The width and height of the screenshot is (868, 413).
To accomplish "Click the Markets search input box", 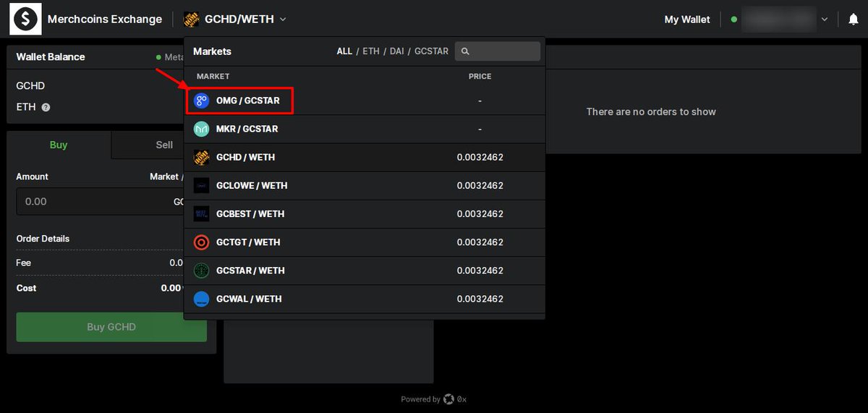I will pos(498,51).
